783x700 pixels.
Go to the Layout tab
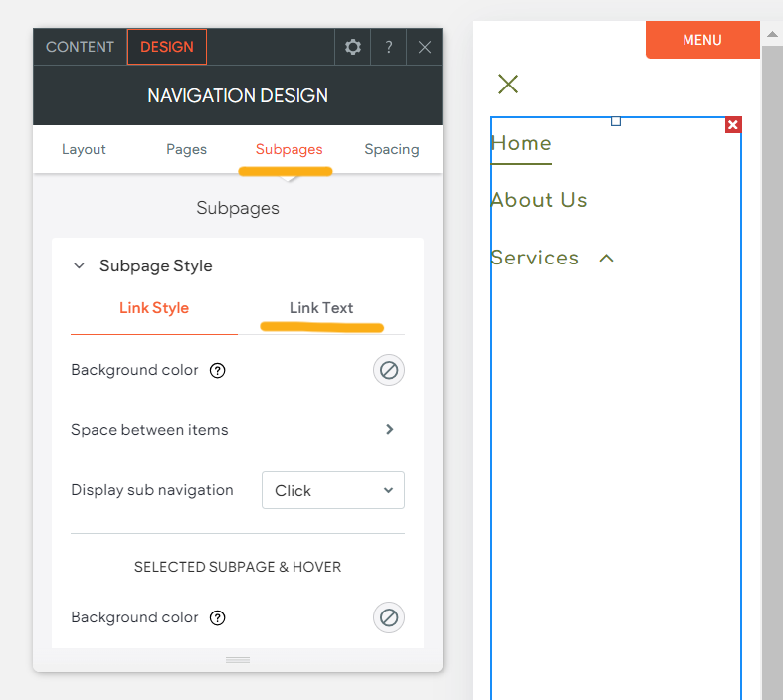[84, 149]
